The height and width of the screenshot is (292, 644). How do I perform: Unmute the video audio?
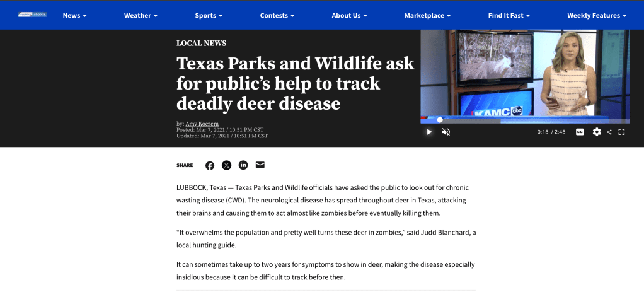[446, 132]
